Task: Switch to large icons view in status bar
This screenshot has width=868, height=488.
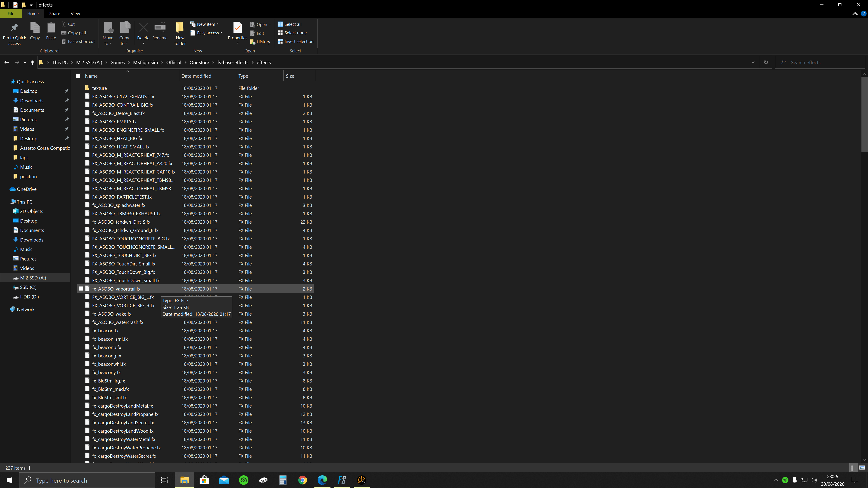Action: tap(862, 468)
